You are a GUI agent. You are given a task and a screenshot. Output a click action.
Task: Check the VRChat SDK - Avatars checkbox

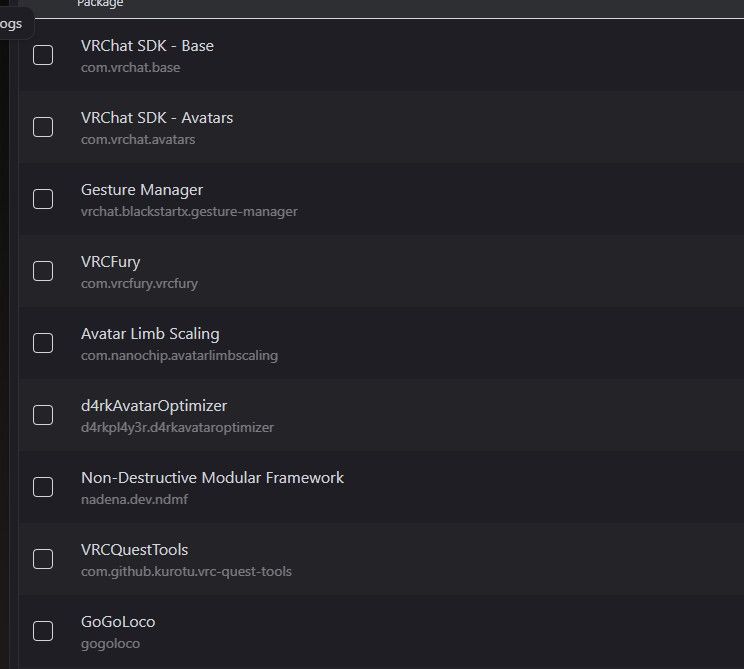pyautogui.click(x=43, y=127)
